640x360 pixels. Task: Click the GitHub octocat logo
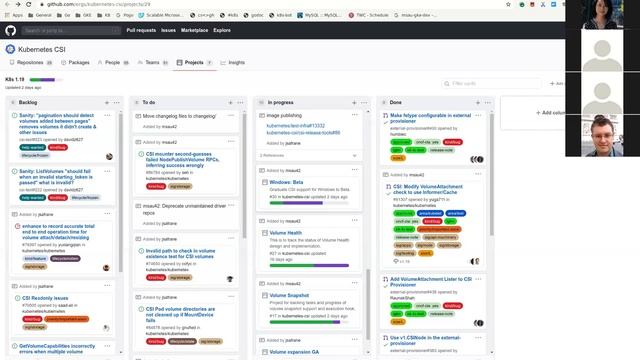pos(11,30)
